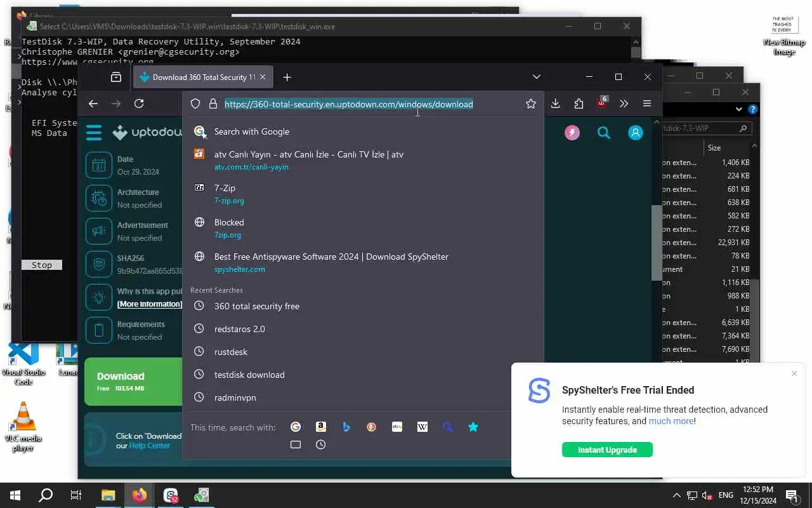The width and height of the screenshot is (812, 508).
Task: Show hidden system tray icons
Action: tap(677, 495)
